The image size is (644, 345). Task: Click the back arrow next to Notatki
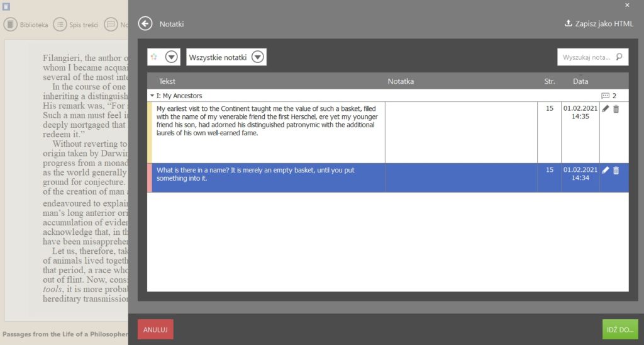point(145,24)
